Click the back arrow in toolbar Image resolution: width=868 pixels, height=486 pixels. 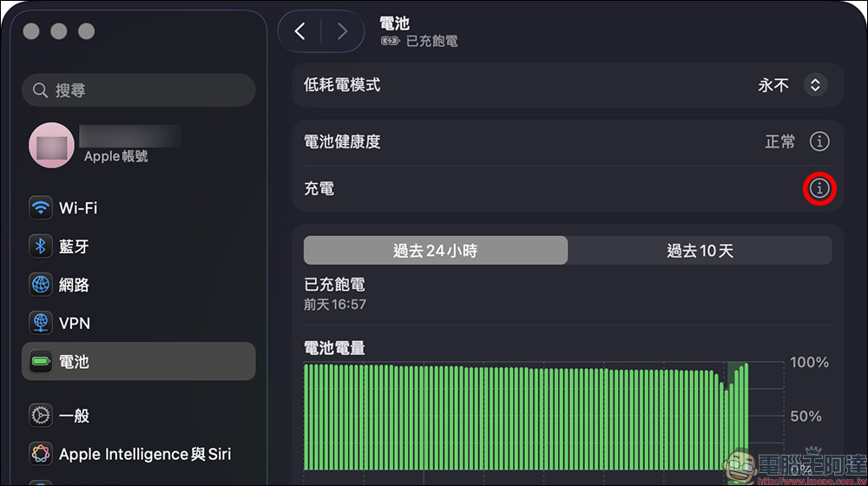(x=300, y=31)
